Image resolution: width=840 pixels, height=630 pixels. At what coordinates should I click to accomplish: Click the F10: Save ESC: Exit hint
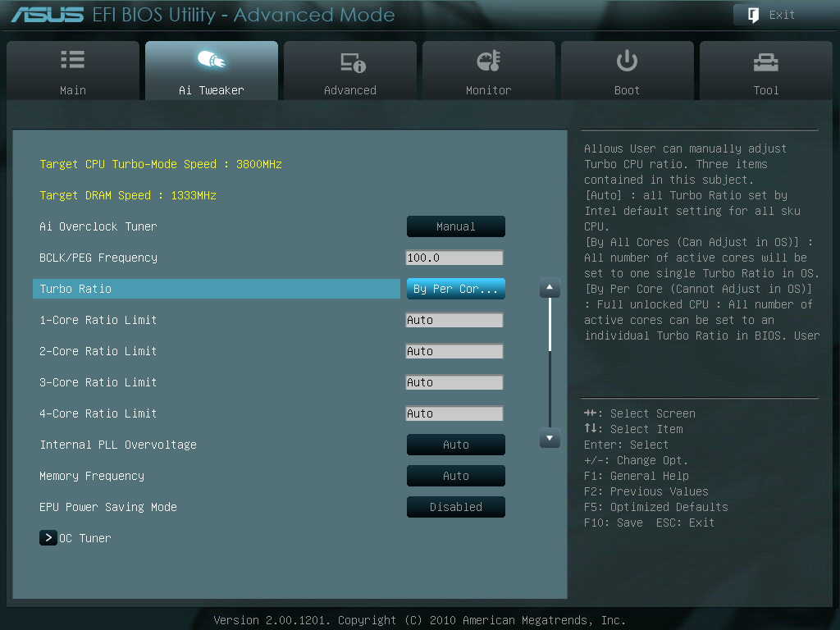coord(650,523)
